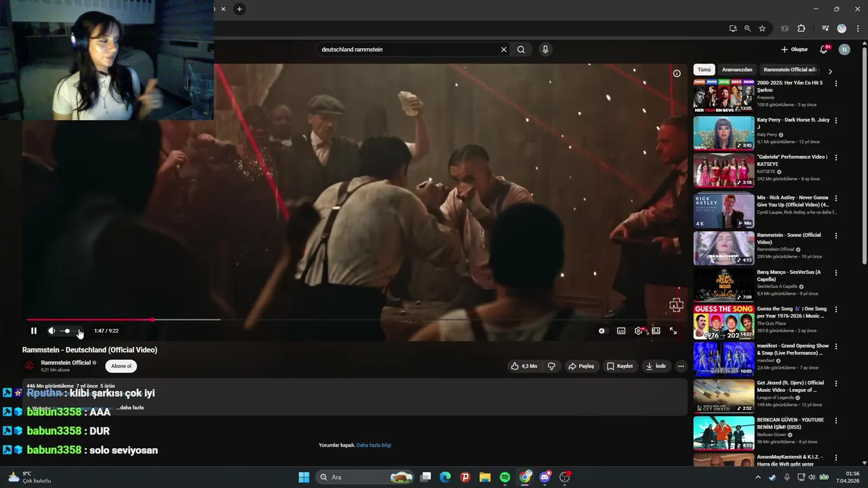Image resolution: width=868 pixels, height=488 pixels.
Task: Select the Tümü filter chip
Action: pyautogui.click(x=705, y=70)
